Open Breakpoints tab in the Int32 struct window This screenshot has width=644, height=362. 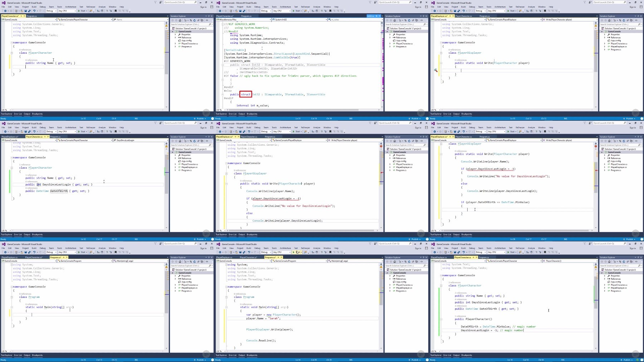[252, 114]
